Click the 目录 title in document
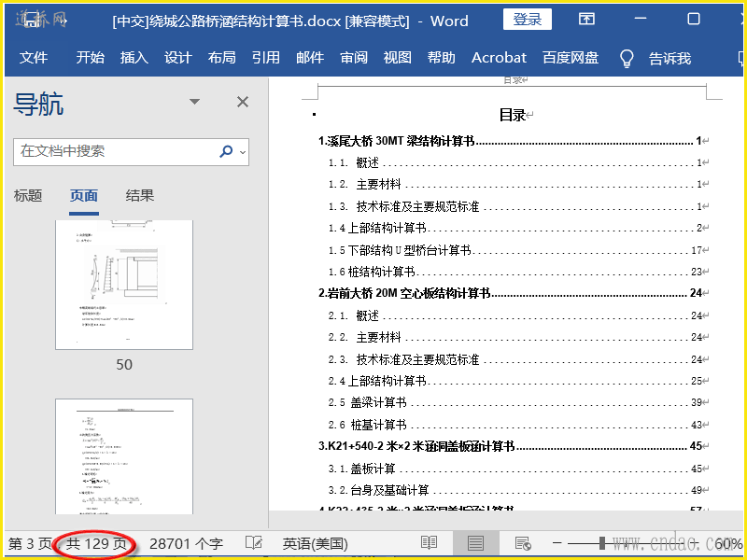Image resolution: width=747 pixels, height=560 pixels. (x=512, y=115)
